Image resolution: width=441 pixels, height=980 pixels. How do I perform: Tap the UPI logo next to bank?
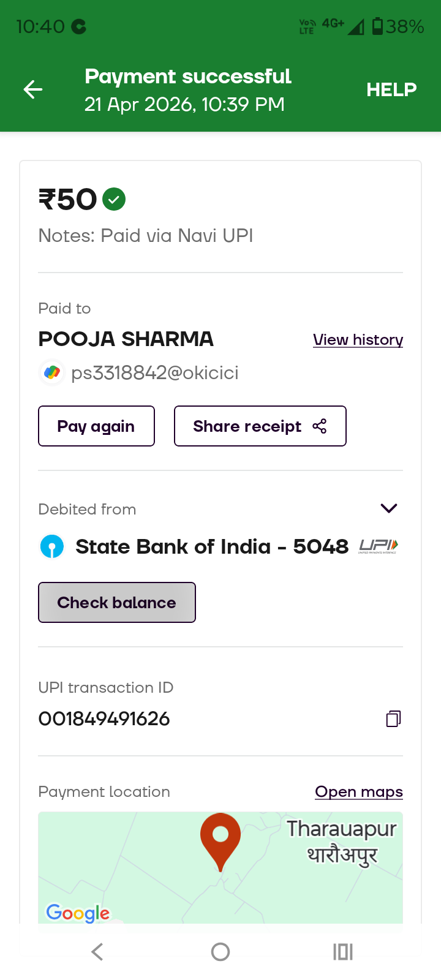(x=378, y=546)
